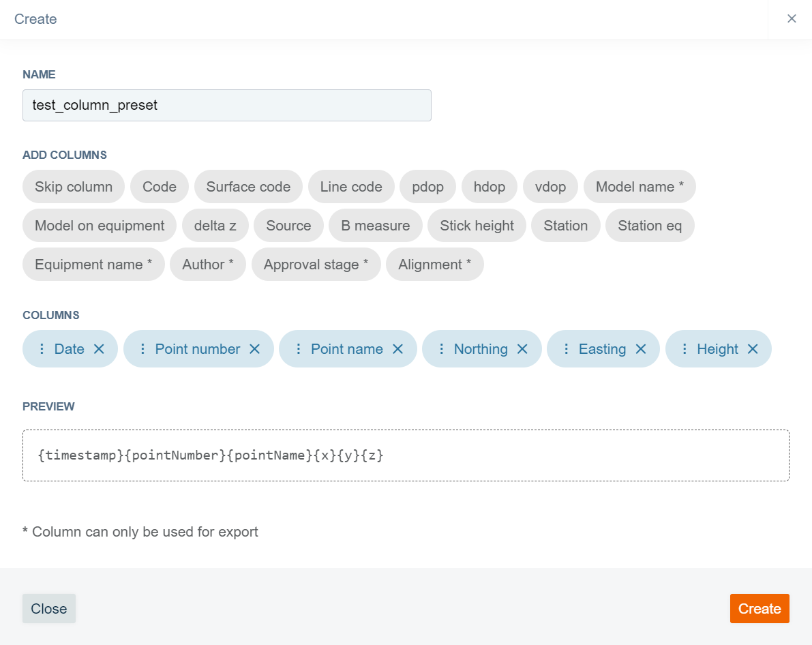Remove the Point number column chip
The width and height of the screenshot is (812, 645).
(255, 349)
